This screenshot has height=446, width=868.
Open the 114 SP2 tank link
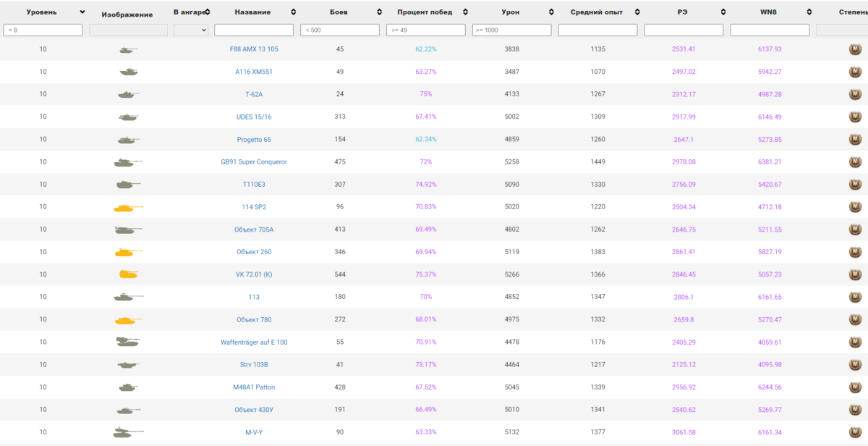pos(254,206)
